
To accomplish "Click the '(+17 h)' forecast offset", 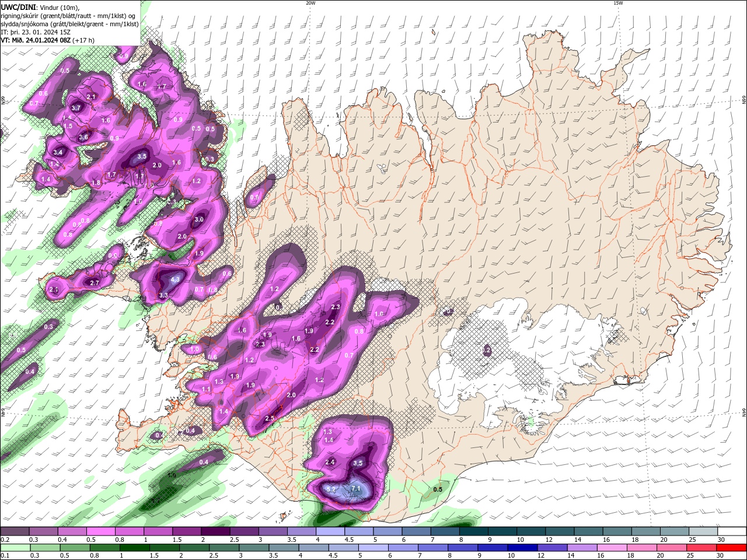I will tap(84, 40).
